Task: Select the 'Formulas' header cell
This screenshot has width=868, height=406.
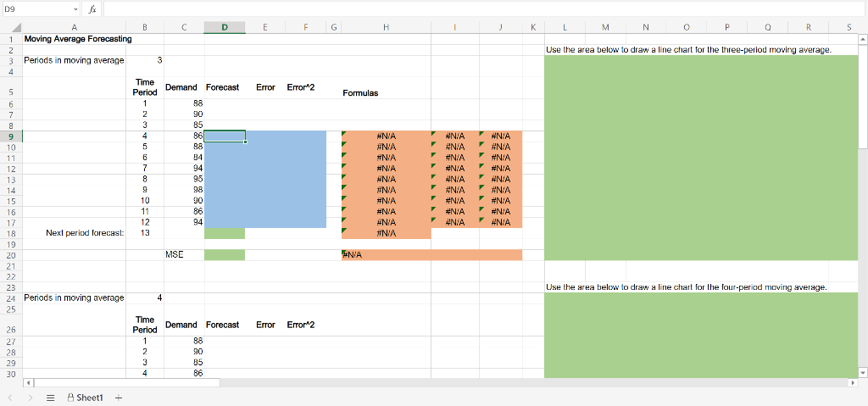Action: click(386, 87)
